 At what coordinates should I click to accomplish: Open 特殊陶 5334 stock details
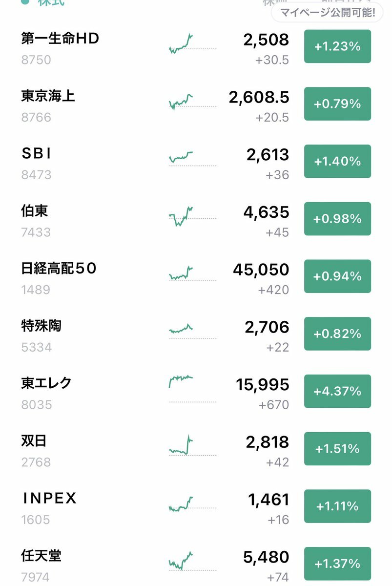pyautogui.click(x=196, y=335)
